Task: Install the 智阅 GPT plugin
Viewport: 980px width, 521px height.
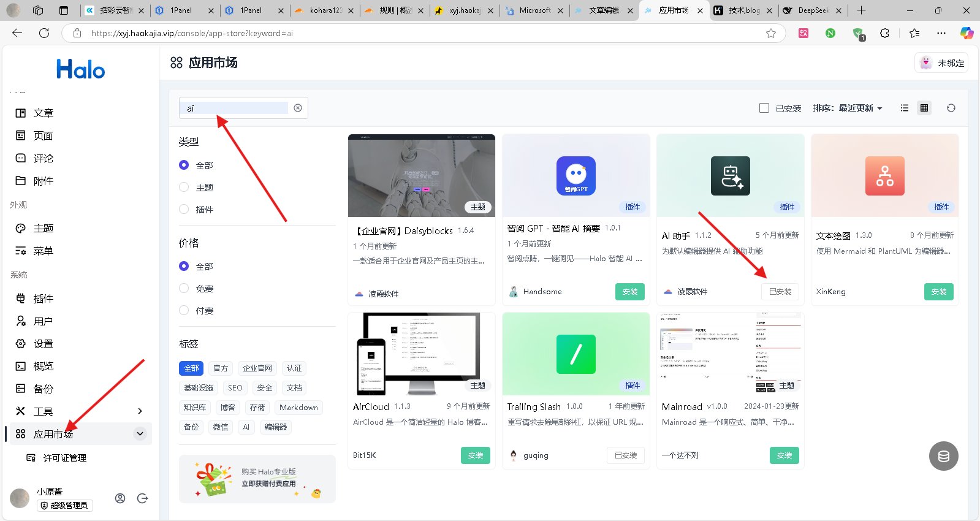Action: coord(630,292)
